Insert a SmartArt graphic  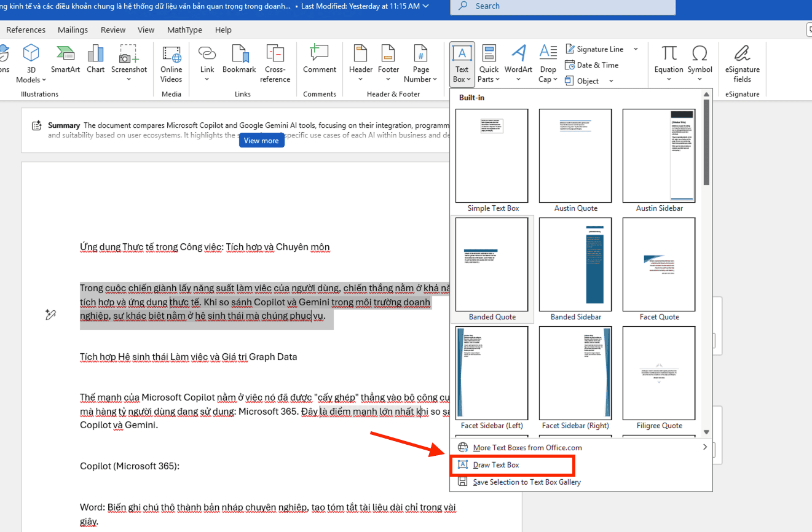(x=65, y=60)
